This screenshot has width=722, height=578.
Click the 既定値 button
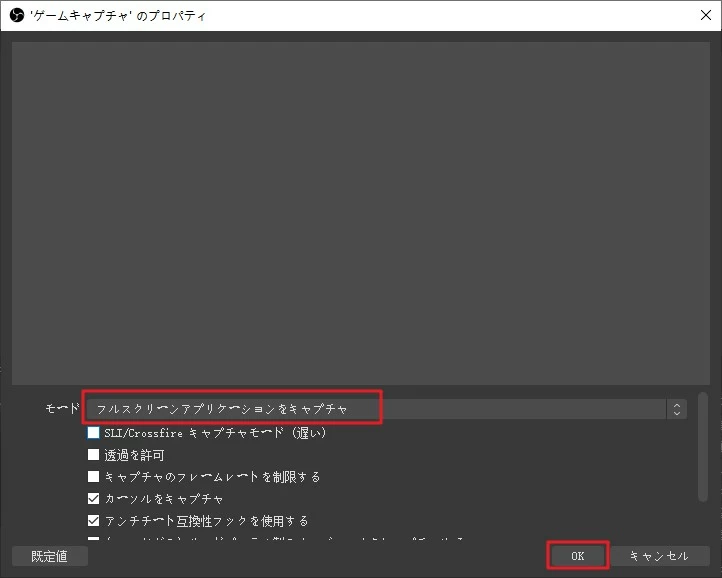coord(50,556)
